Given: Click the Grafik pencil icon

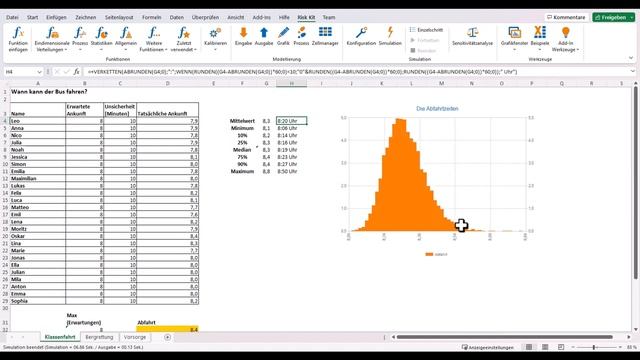Looking at the screenshot, I should point(283,36).
